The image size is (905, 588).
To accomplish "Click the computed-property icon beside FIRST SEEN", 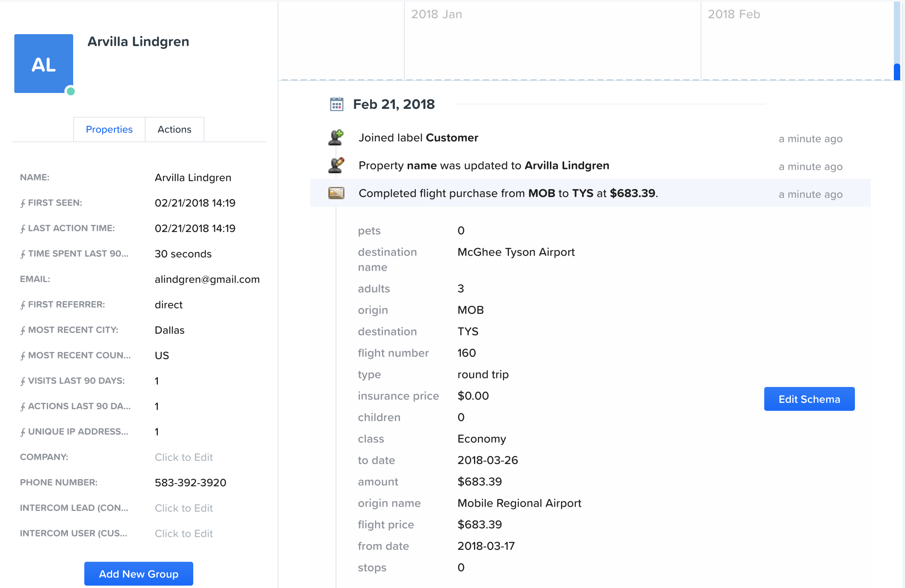I will (x=23, y=203).
